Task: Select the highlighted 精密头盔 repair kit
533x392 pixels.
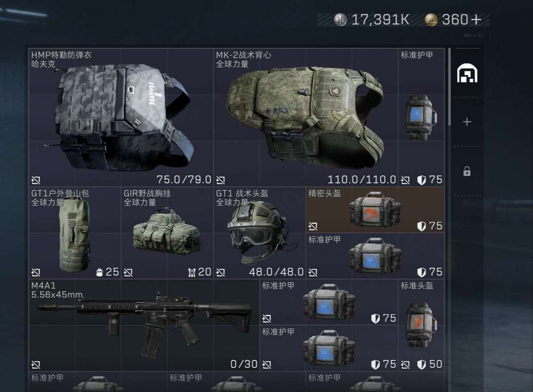Action: click(375, 210)
